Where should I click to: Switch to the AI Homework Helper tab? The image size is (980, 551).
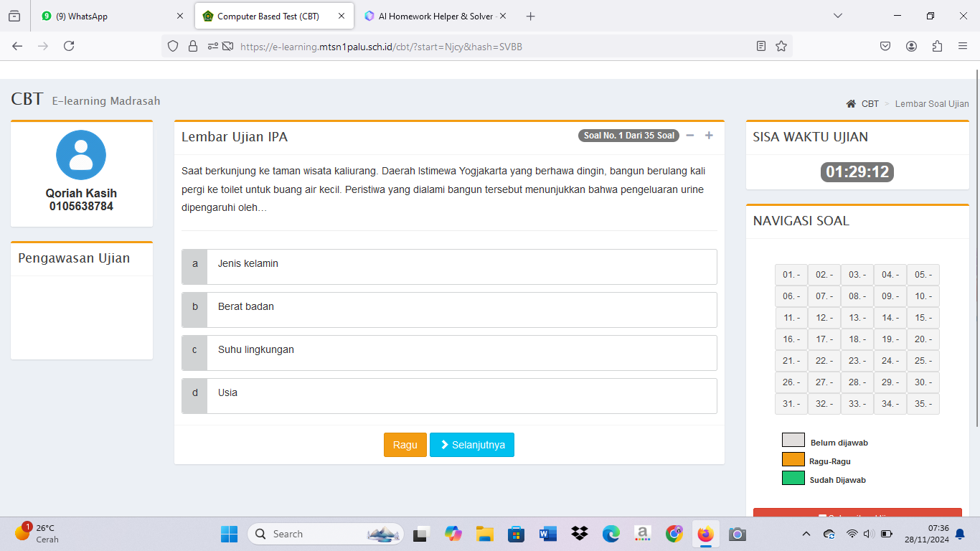coord(435,16)
